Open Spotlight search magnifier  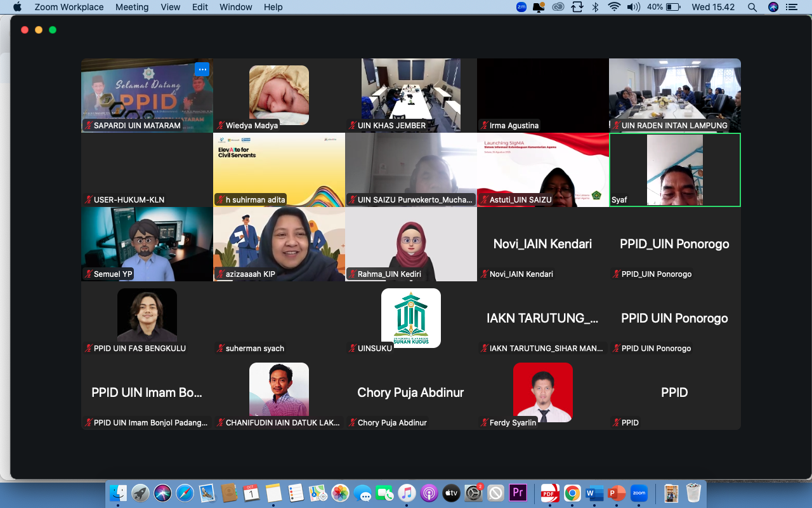pyautogui.click(x=752, y=7)
